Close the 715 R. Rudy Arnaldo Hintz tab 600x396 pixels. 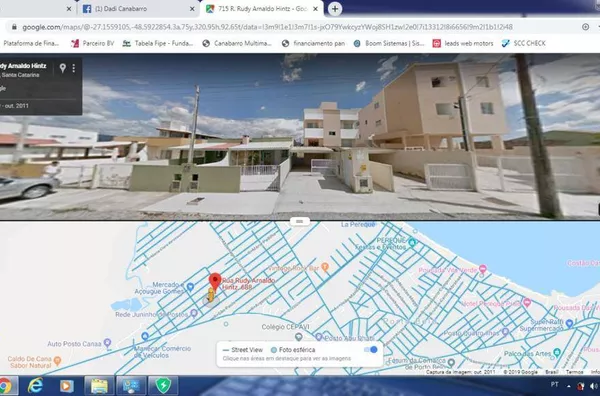(315, 9)
